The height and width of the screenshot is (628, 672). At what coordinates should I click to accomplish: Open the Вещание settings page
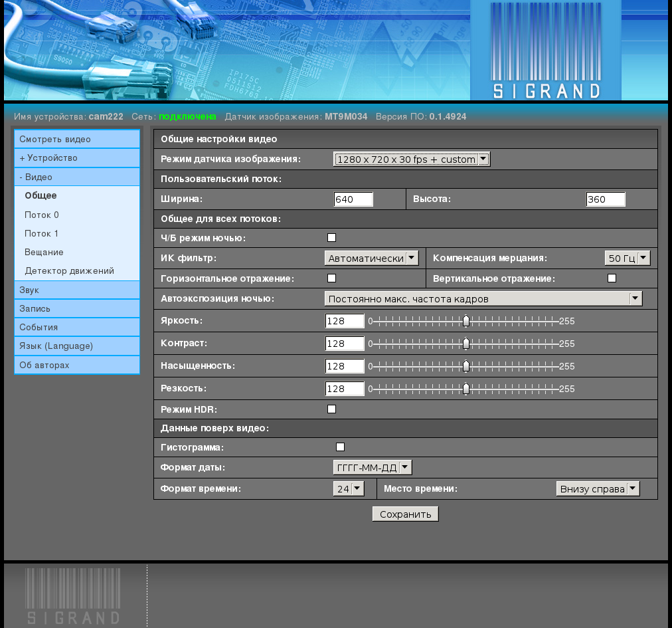[44, 253]
